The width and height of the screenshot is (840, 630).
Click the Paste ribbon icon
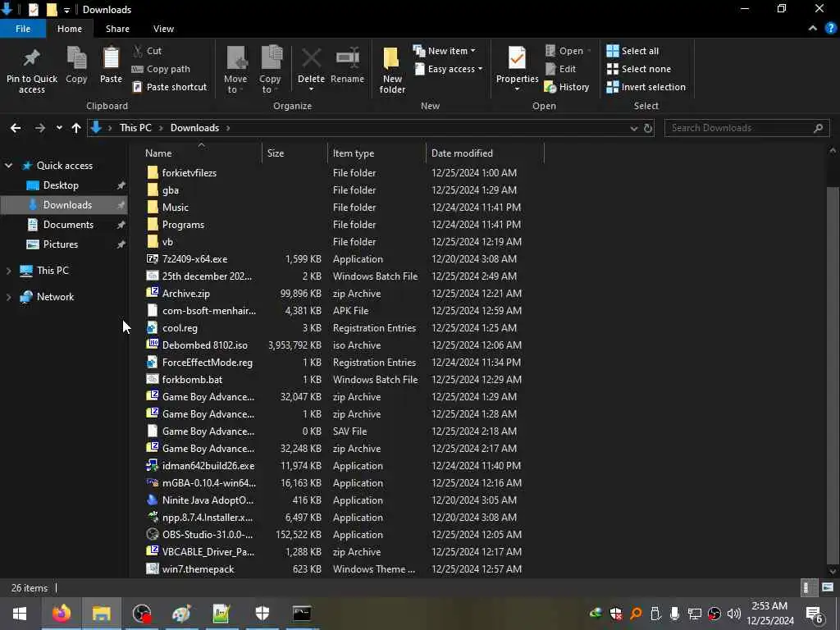(x=111, y=64)
